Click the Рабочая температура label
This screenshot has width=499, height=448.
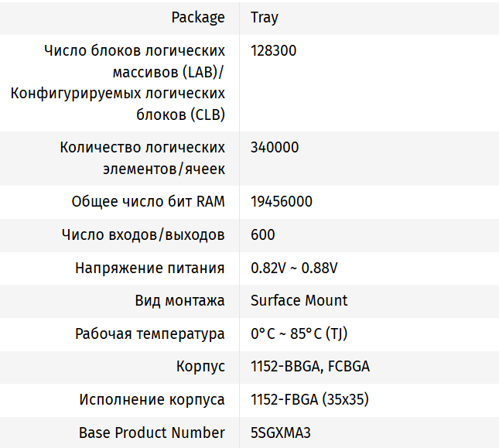(150, 333)
